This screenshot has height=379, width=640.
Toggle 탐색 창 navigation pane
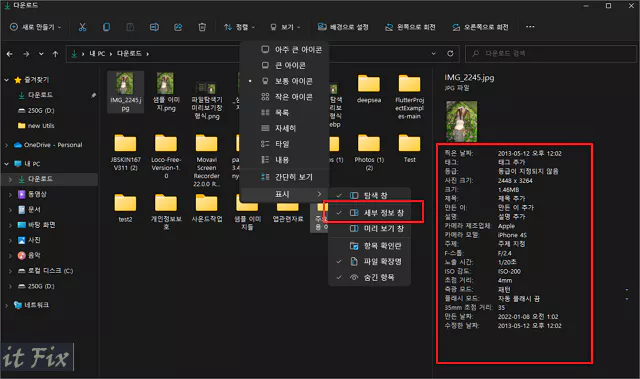point(369,195)
